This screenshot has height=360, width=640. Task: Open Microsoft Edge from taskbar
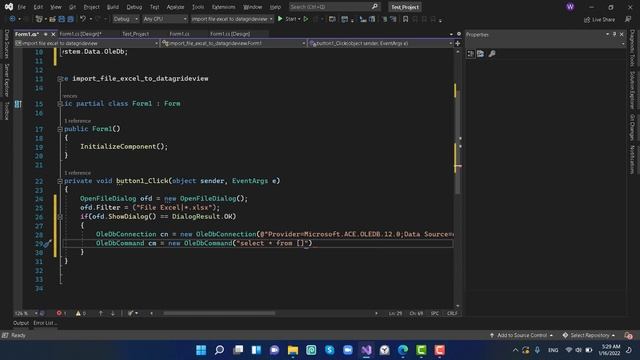pyautogui.click(x=403, y=350)
